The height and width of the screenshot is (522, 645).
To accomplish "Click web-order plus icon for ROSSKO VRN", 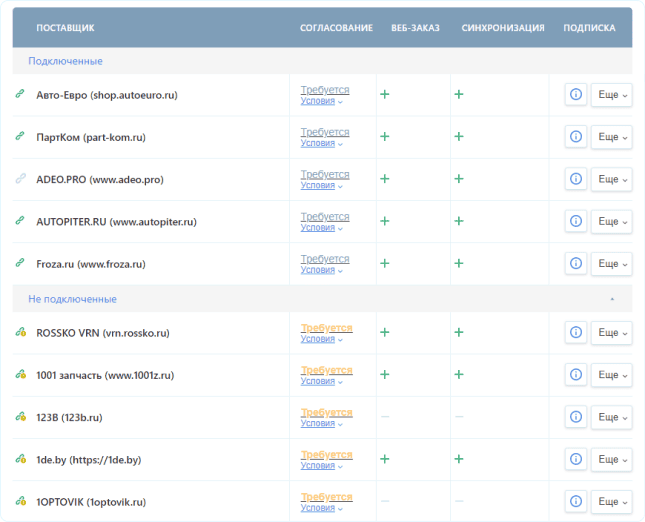I will coord(385,332).
